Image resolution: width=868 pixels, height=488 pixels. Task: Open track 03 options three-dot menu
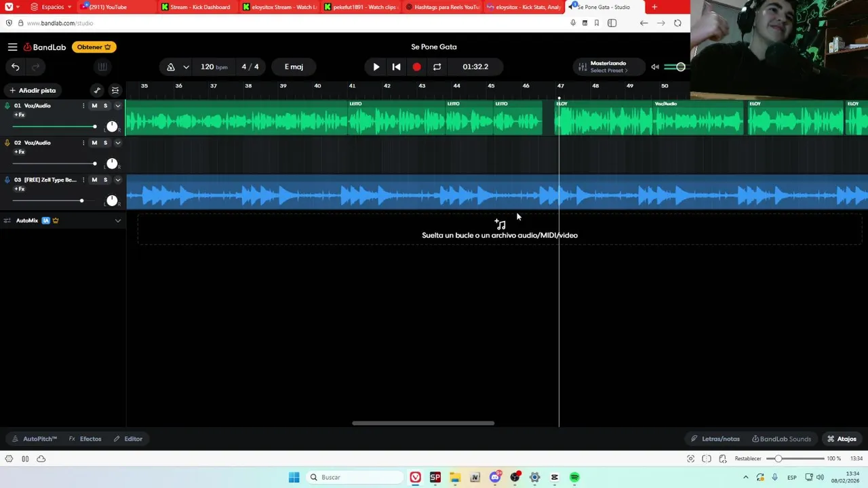coord(83,180)
